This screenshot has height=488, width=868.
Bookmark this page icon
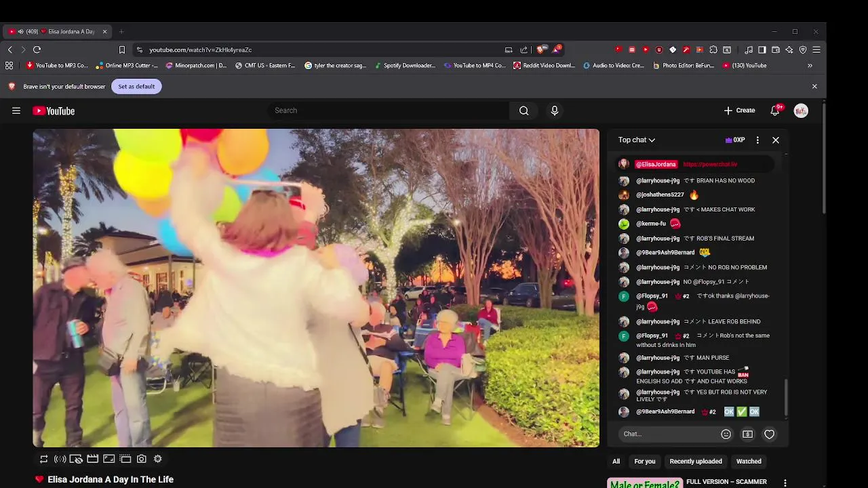tap(122, 49)
